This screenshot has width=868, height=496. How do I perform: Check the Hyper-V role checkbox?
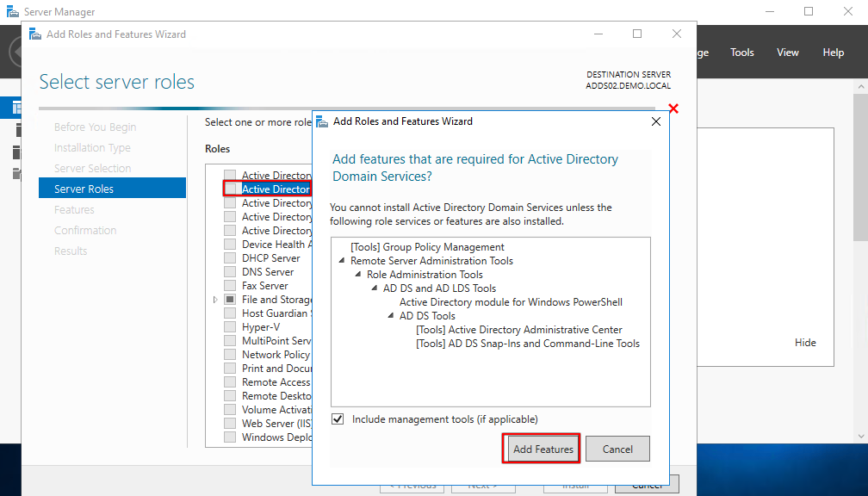tap(230, 327)
